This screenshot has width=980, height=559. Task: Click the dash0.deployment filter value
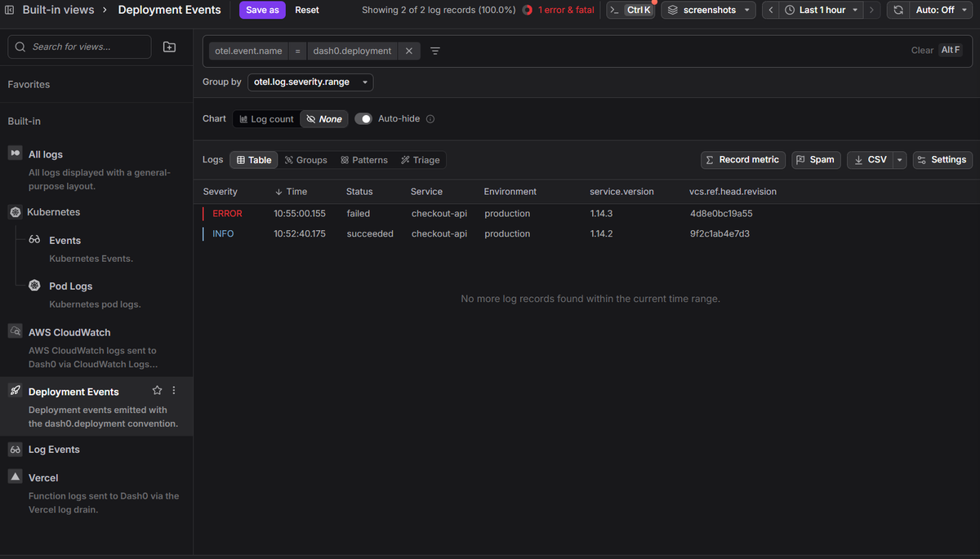pyautogui.click(x=352, y=51)
